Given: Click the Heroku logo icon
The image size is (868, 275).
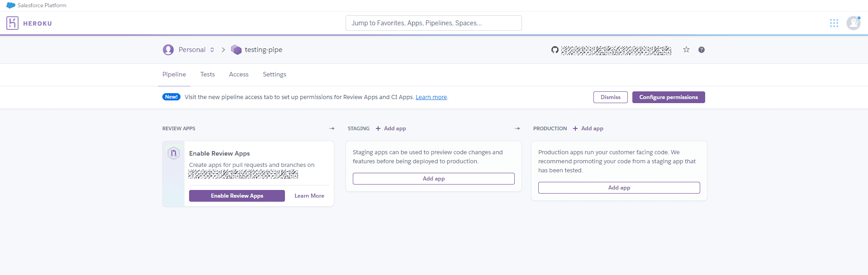Looking at the screenshot, I should click(12, 23).
